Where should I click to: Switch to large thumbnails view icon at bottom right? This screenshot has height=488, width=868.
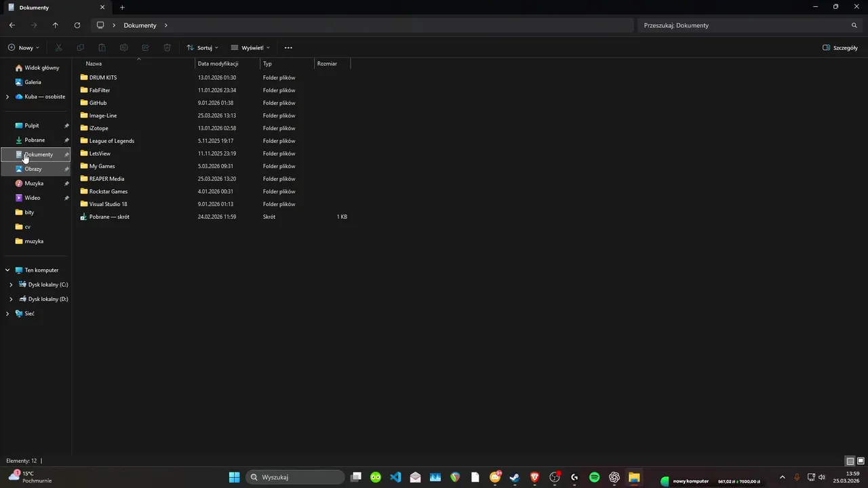point(860,461)
